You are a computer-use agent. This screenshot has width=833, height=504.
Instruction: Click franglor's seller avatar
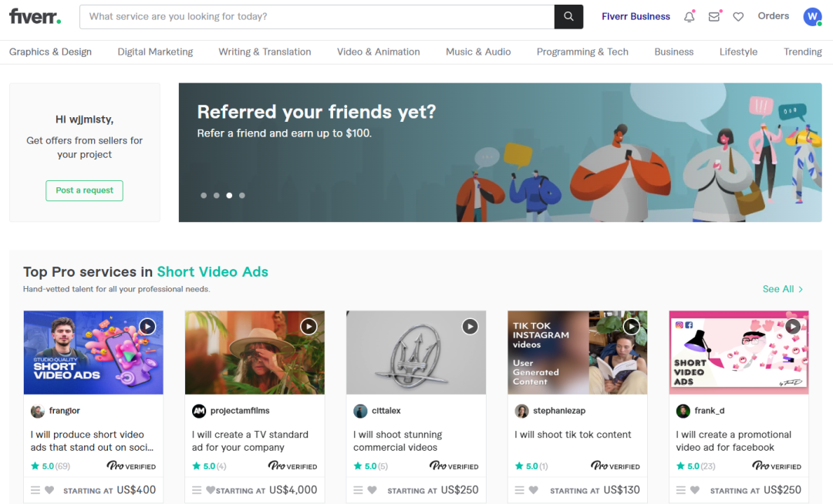[x=37, y=412]
